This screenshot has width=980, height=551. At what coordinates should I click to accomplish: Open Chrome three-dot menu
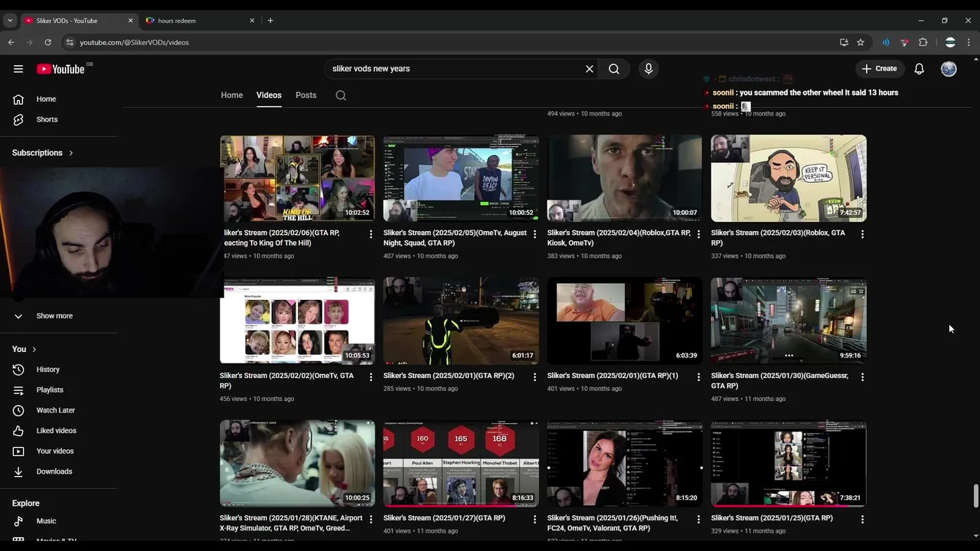(969, 42)
